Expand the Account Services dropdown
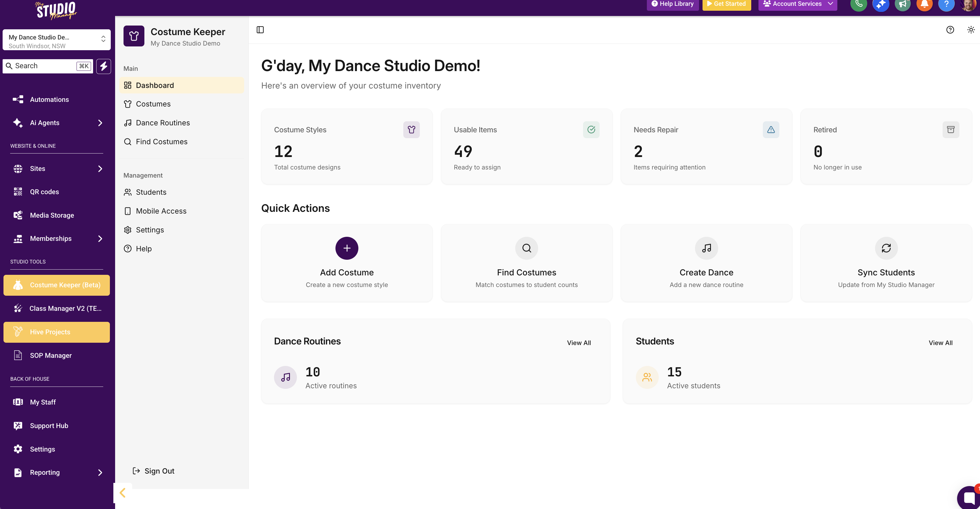980x509 pixels. coord(798,4)
